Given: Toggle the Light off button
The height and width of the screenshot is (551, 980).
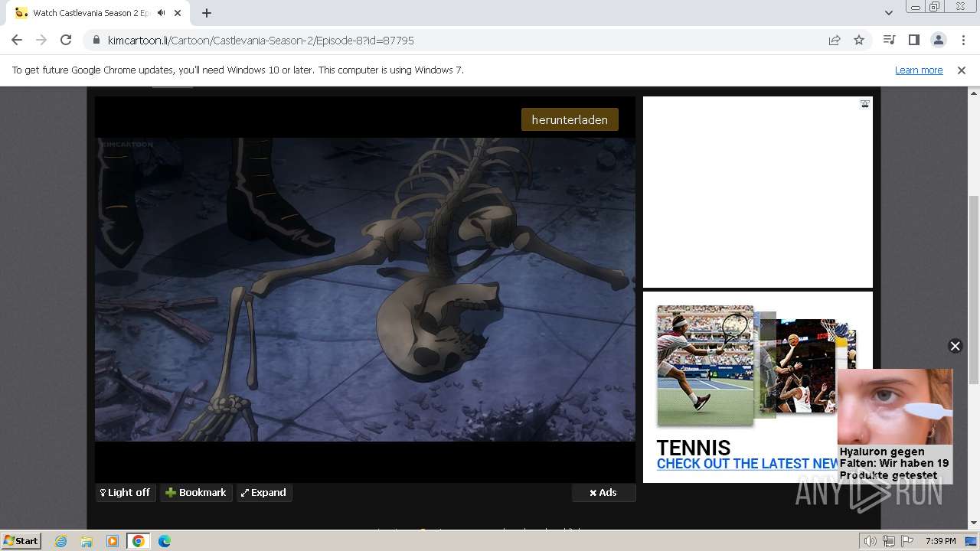Looking at the screenshot, I should click(x=126, y=493).
